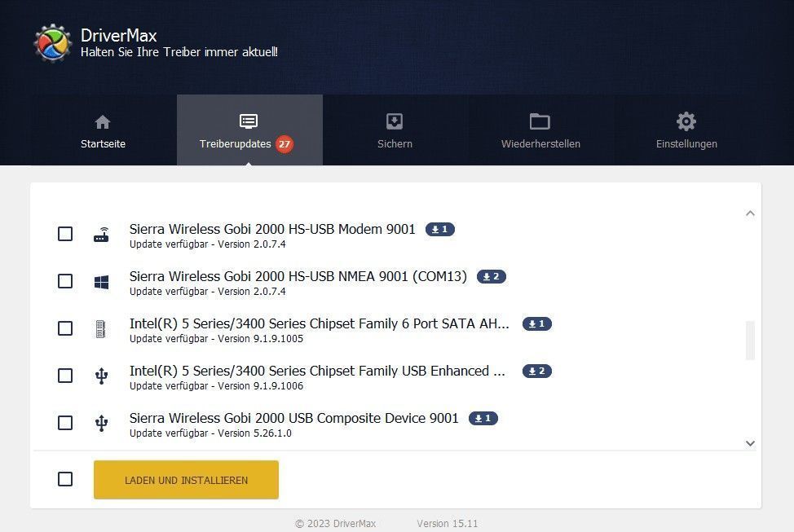The width and height of the screenshot is (794, 532).
Task: Open download badge 2 for NMEA 9001 (COM13)
Action: (492, 276)
